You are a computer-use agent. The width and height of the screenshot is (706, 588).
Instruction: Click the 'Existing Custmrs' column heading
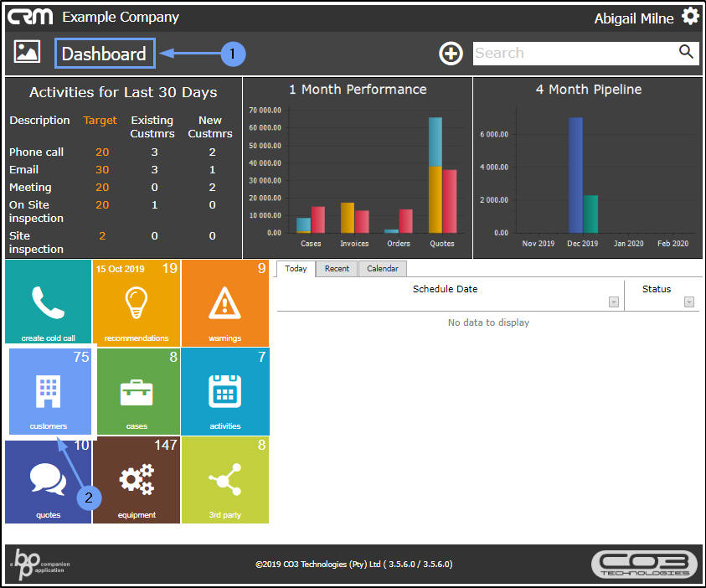[x=152, y=127]
